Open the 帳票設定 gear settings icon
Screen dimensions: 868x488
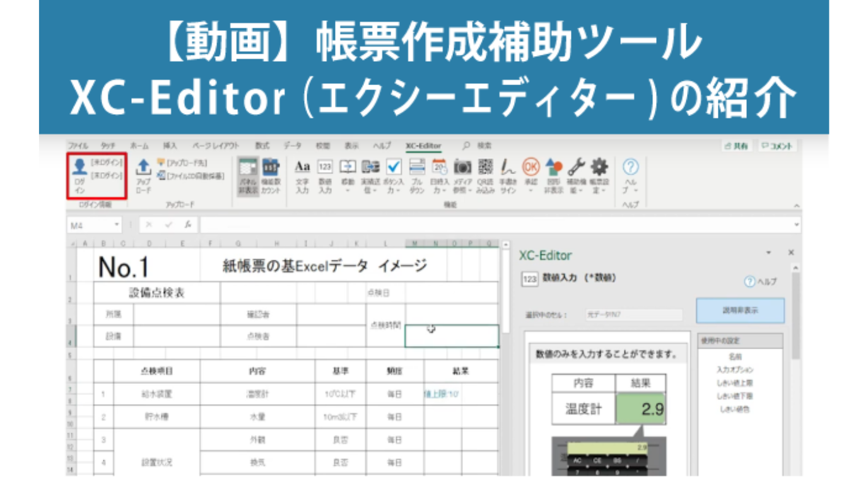click(598, 166)
